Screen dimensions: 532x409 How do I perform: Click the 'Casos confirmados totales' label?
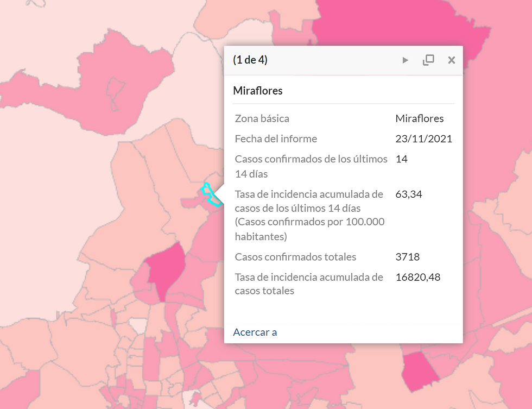[295, 257]
